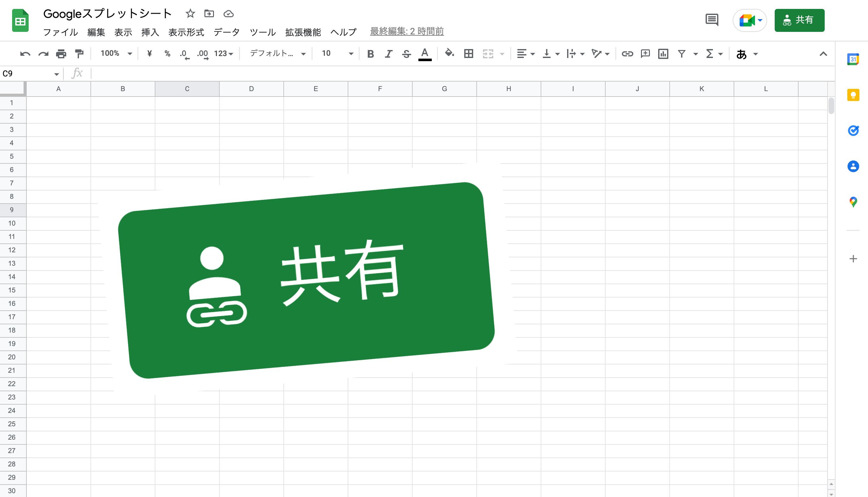Viewport: 868px width, 497px height.
Task: Click the Redo arrow icon
Action: pos(43,54)
